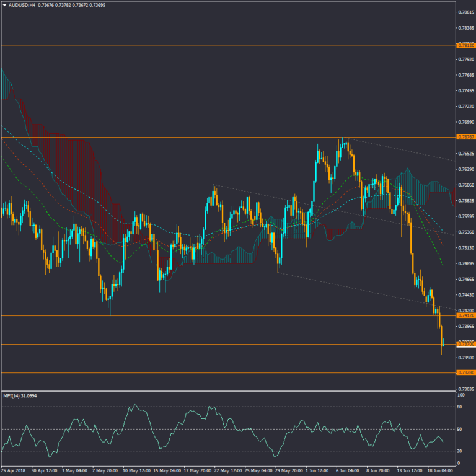Click the MFI(14) 31.0994 indicator label
The width and height of the screenshot is (476, 476).
tap(20, 396)
